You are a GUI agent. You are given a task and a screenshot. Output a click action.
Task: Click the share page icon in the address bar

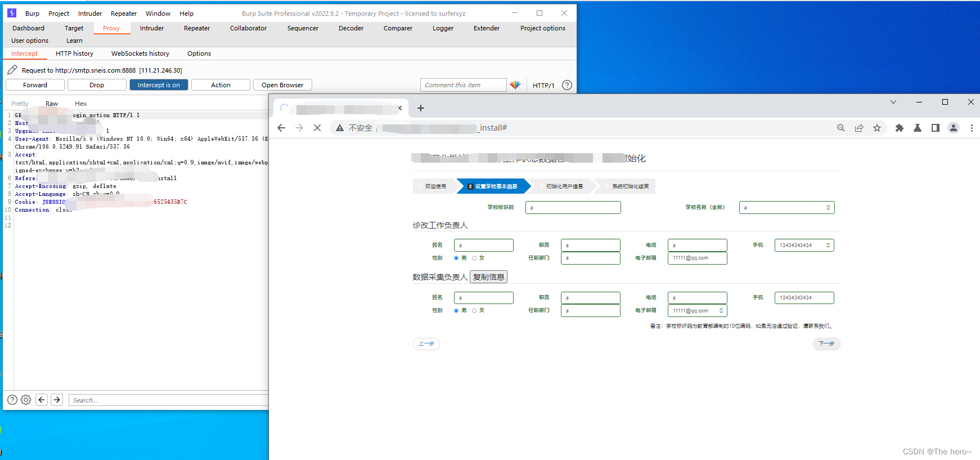(x=859, y=128)
